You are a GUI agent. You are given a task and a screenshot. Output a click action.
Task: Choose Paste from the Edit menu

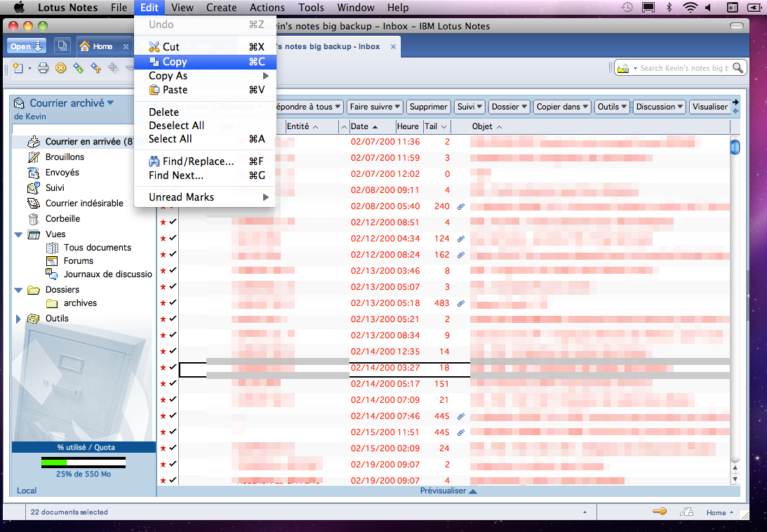tap(206, 90)
